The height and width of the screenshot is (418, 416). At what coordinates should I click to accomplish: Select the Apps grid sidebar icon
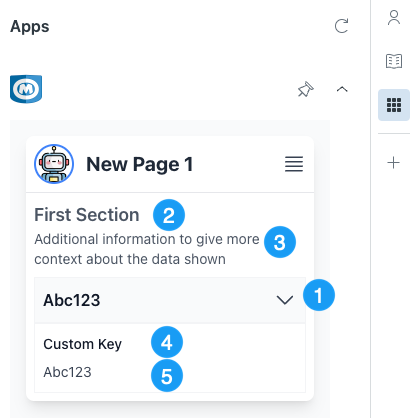coord(394,105)
